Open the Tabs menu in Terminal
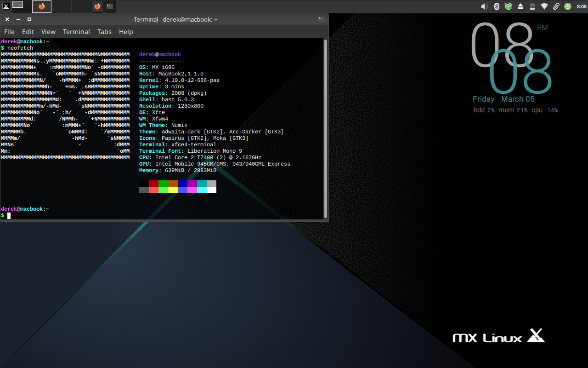This screenshot has height=368, width=588. (x=104, y=32)
